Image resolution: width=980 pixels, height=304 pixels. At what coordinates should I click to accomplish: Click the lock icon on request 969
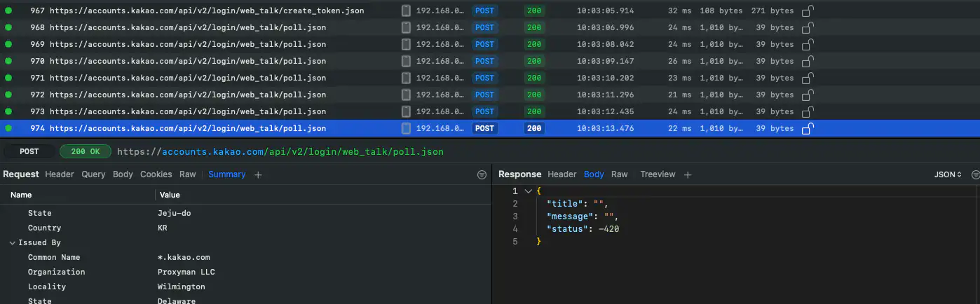coord(808,44)
